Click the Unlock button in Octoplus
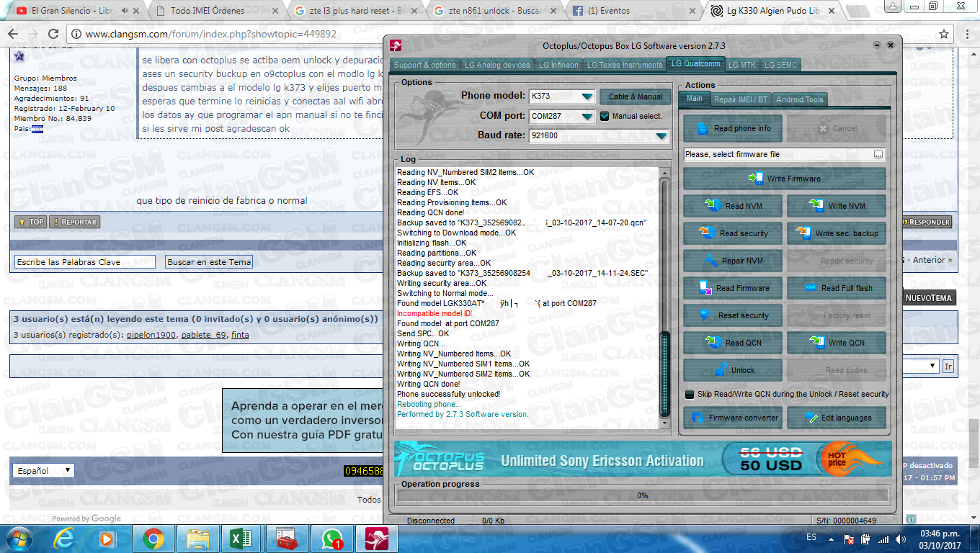Viewport: 980px width, 553px height. pos(732,370)
